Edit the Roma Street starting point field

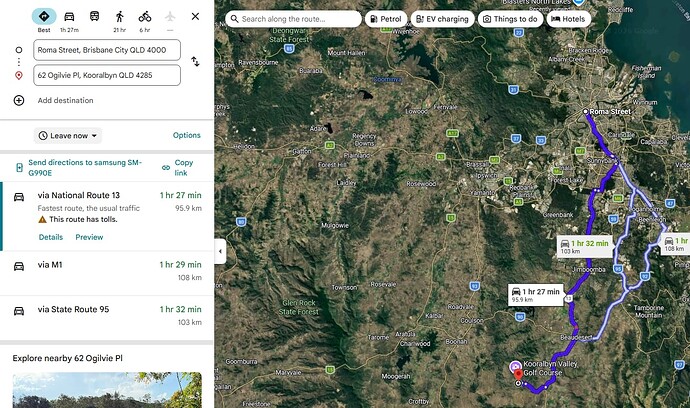[x=107, y=50]
